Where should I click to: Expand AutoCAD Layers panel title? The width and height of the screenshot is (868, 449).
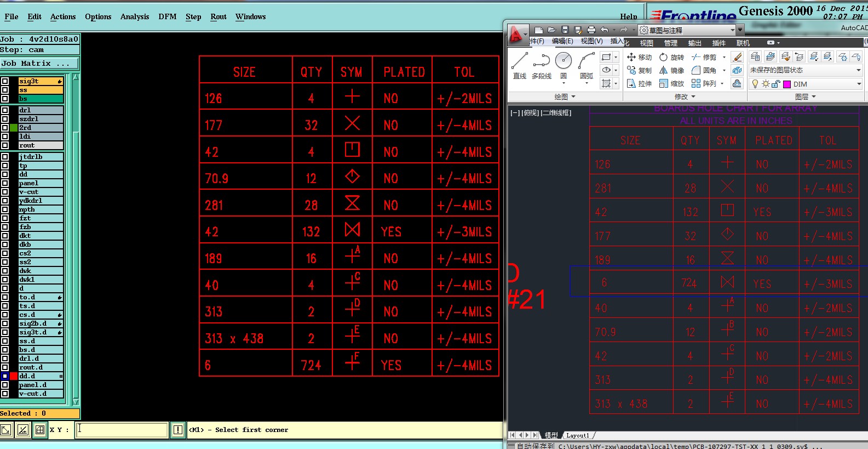coord(806,96)
